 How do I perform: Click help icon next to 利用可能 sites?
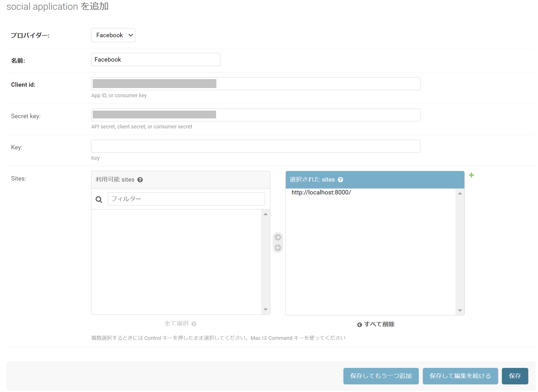point(140,180)
